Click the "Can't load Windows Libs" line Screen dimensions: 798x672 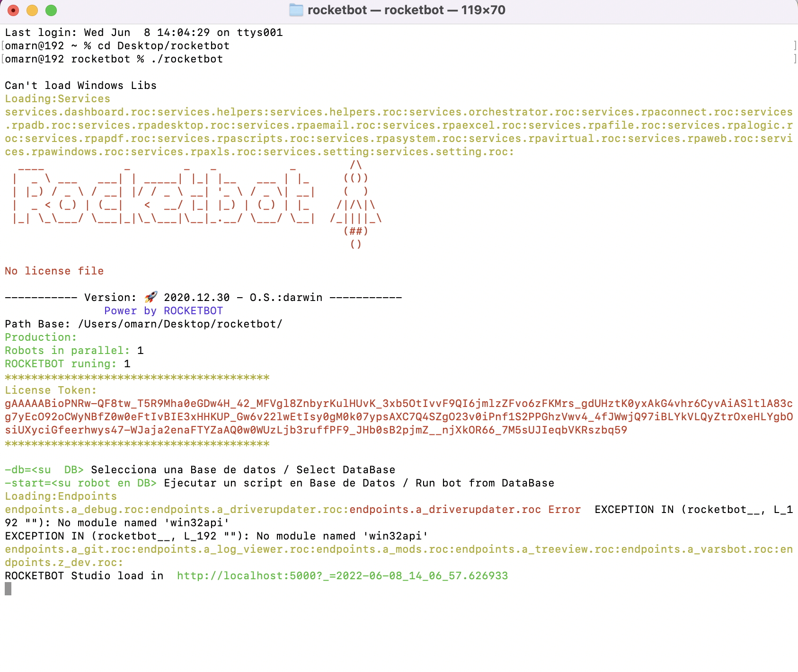[x=80, y=86]
